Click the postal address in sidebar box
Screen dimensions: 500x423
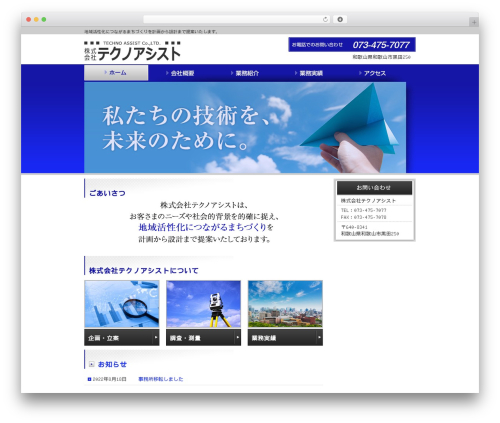pyautogui.click(x=370, y=230)
